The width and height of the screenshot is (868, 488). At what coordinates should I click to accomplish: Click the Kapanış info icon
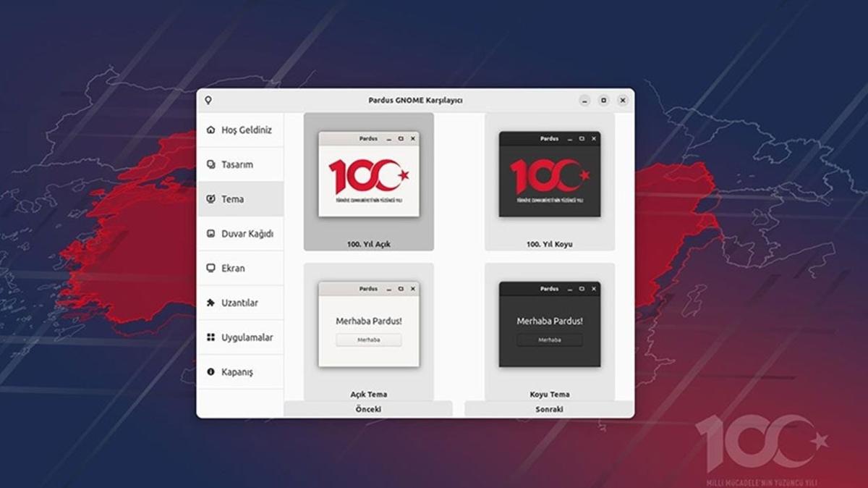coord(210,371)
